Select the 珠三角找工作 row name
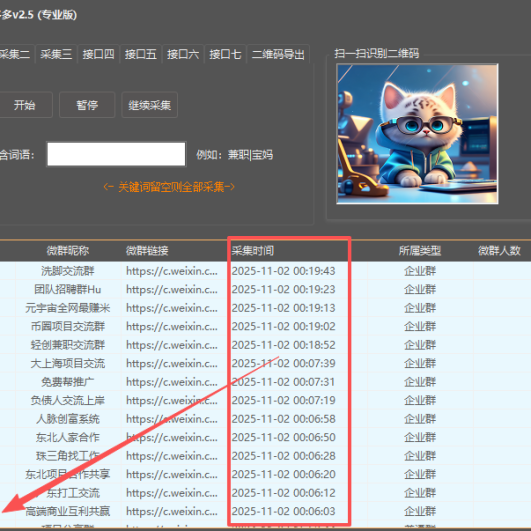The width and height of the screenshot is (531, 531). [x=68, y=456]
